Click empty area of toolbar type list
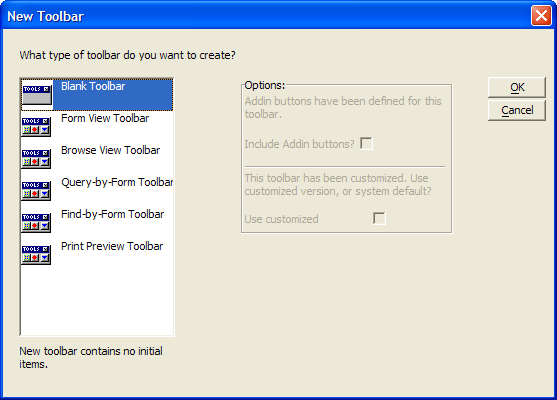The image size is (557, 400). click(x=97, y=300)
